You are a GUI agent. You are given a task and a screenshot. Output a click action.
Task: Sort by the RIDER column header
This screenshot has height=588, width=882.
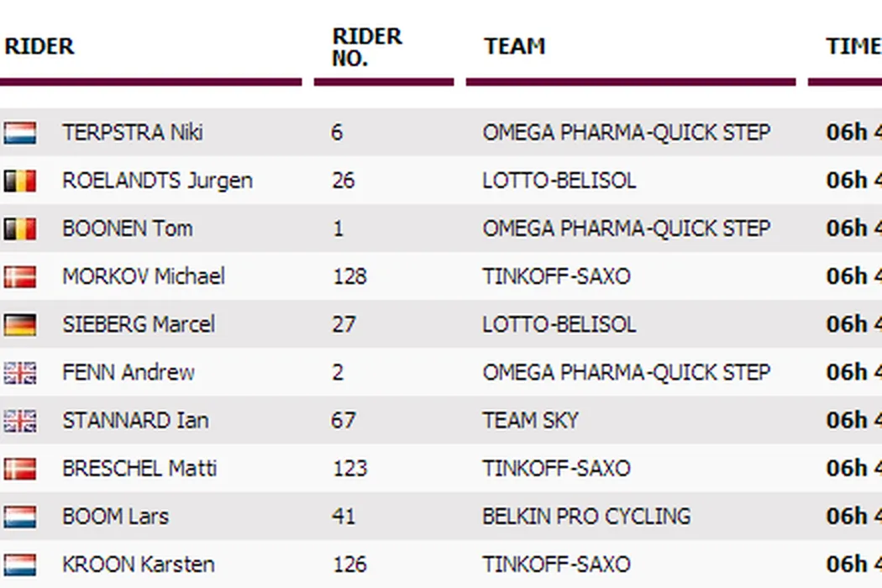point(39,46)
